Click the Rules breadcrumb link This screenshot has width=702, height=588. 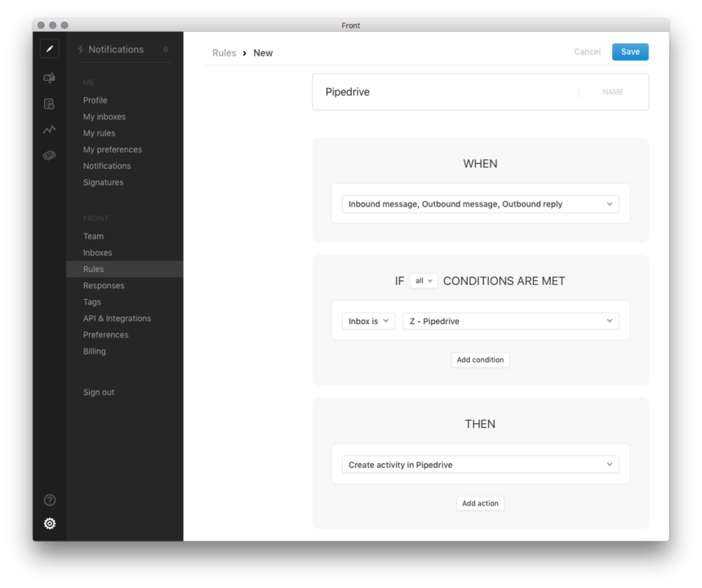(224, 53)
